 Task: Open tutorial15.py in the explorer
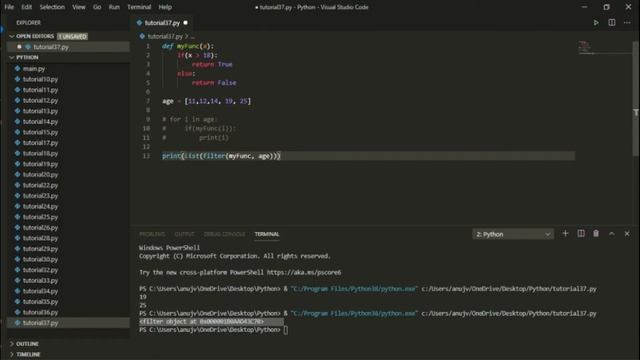pyautogui.click(x=69, y=132)
